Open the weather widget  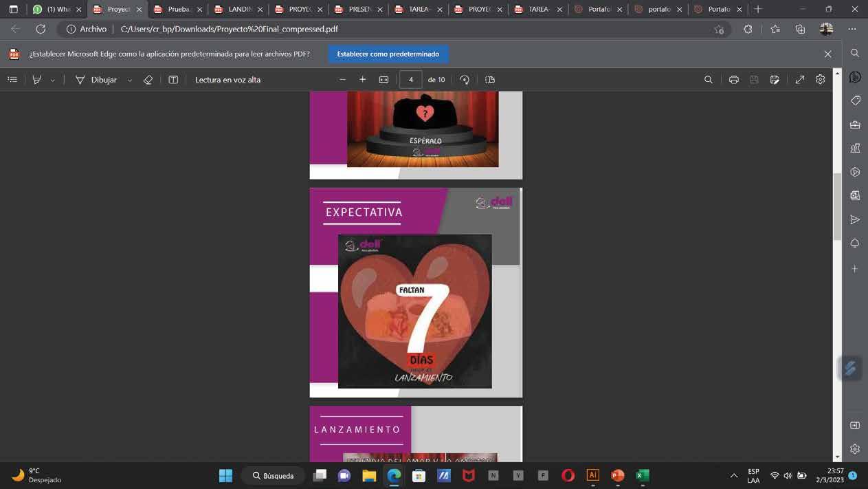(x=38, y=475)
